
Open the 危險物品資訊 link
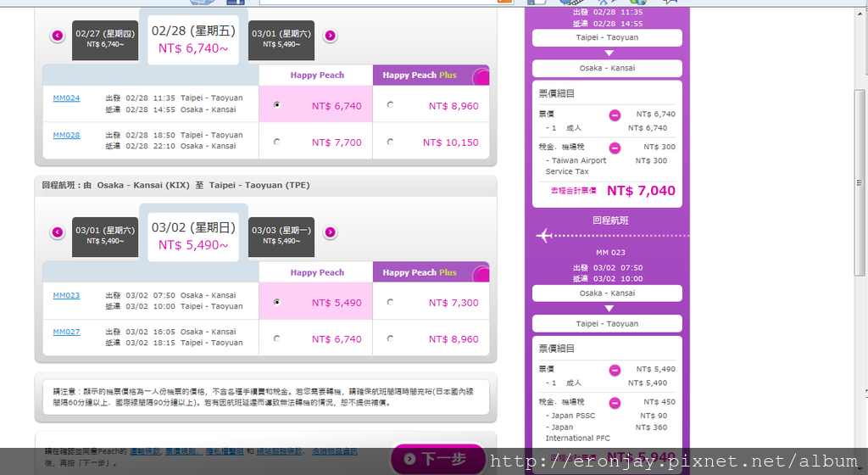(335, 452)
